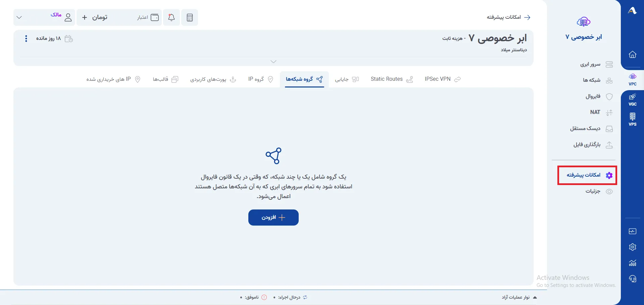
Task: Open بارگذاری فایل sidebar item
Action: [593, 145]
